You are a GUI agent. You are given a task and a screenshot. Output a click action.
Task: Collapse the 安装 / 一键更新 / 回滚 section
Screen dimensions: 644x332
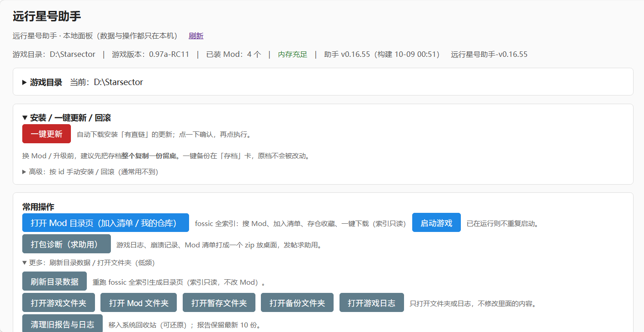pyautogui.click(x=66, y=118)
